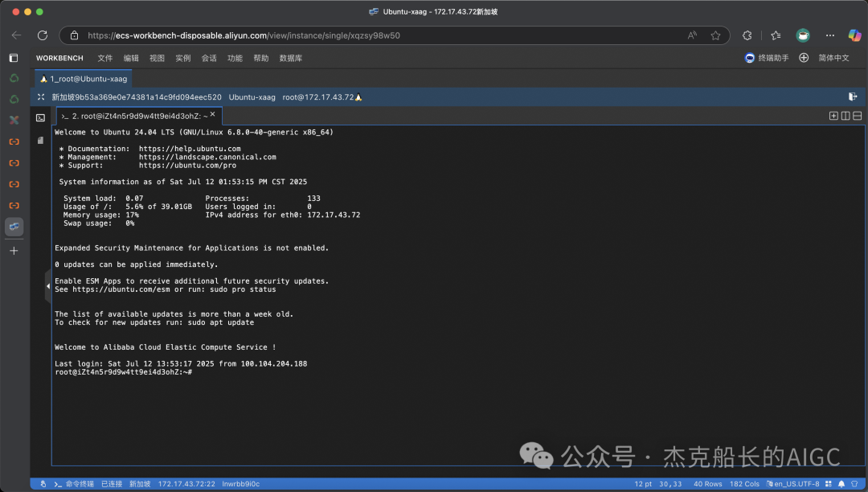The width and height of the screenshot is (868, 492).
Task: Open the browser extensions puzzle icon
Action: point(747,35)
